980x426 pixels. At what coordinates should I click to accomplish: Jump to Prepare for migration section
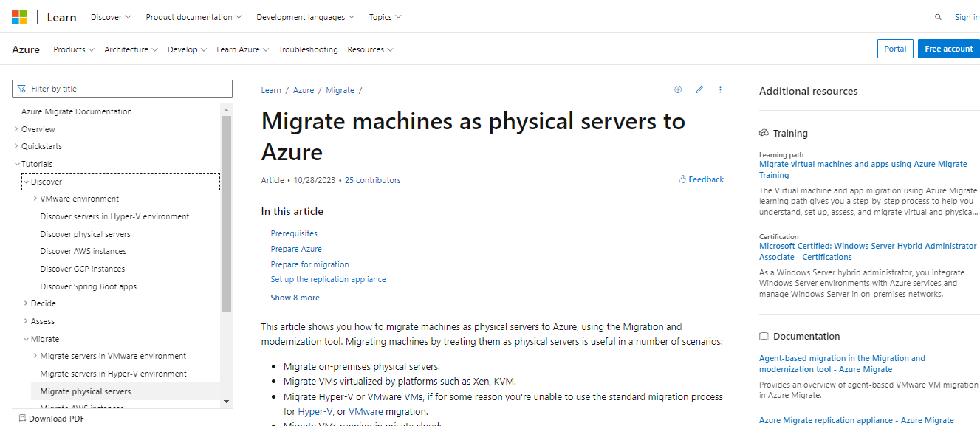point(309,264)
